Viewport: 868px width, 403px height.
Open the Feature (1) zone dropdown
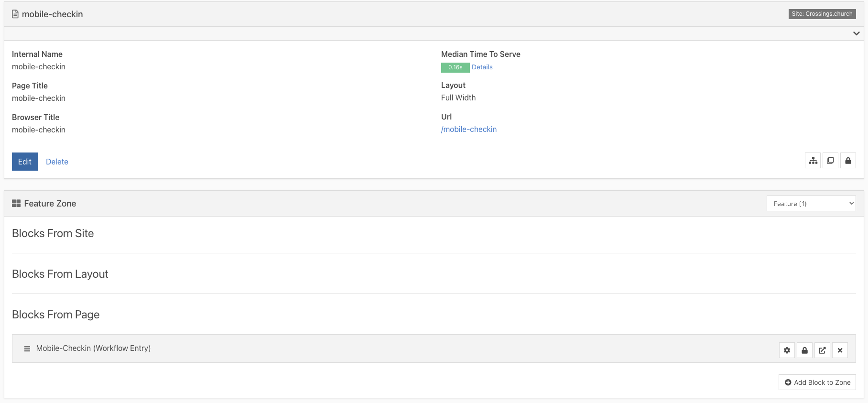click(811, 203)
